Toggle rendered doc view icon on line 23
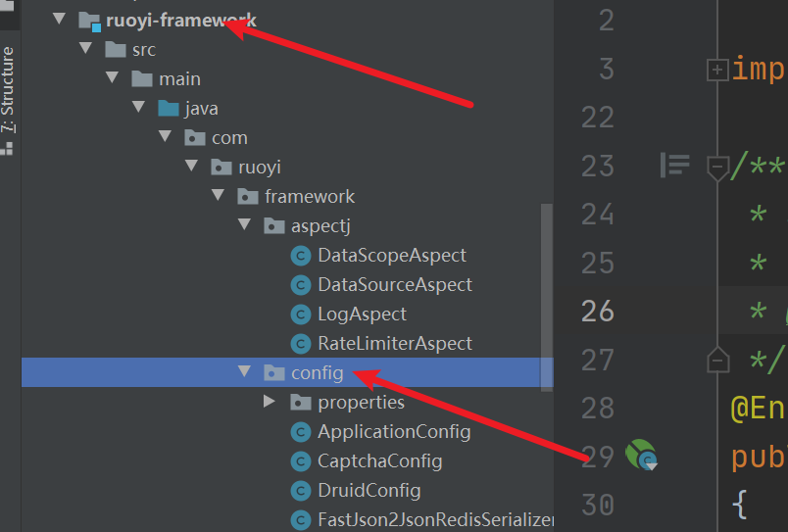Viewport: 788px width, 532px height. (x=674, y=165)
